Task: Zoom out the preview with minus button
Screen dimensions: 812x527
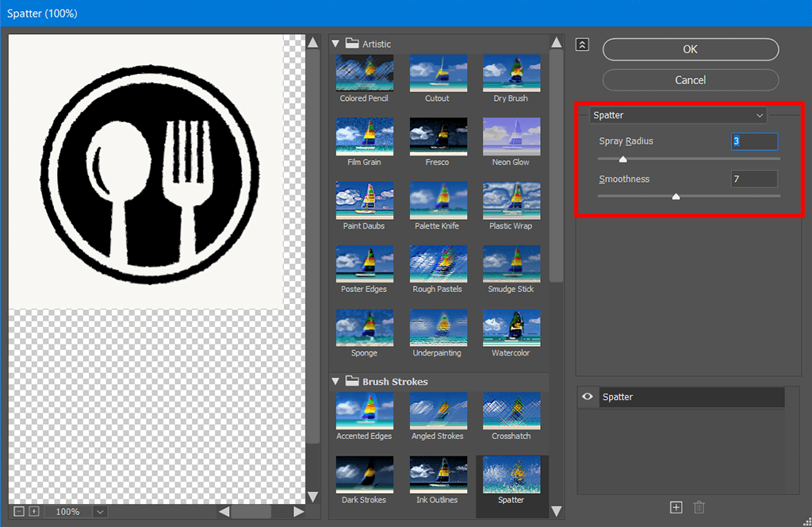Action: click(19, 511)
